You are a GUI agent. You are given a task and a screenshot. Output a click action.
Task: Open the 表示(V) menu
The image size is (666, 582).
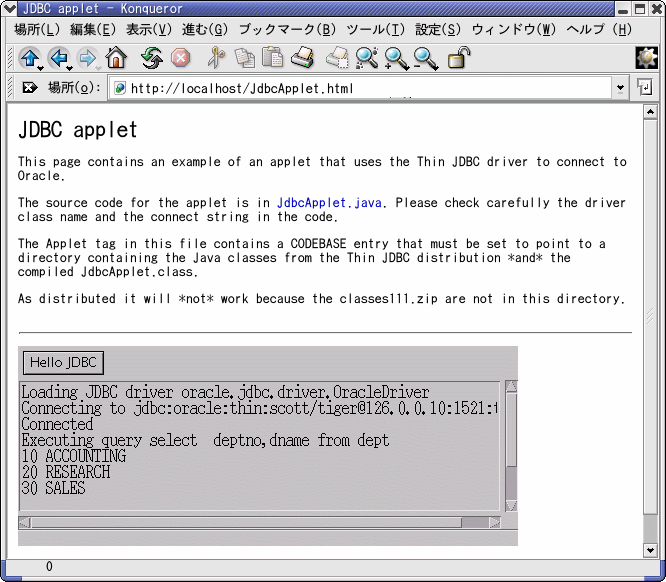tap(149, 29)
